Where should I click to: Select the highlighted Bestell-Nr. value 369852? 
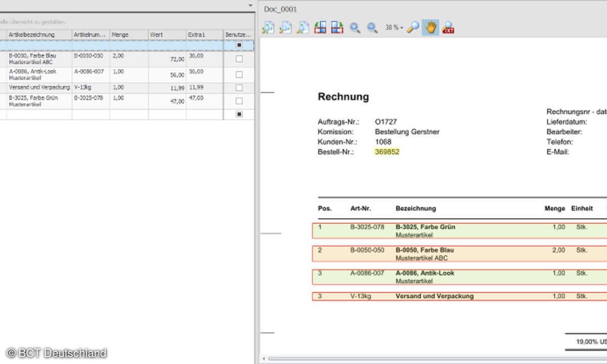click(387, 152)
